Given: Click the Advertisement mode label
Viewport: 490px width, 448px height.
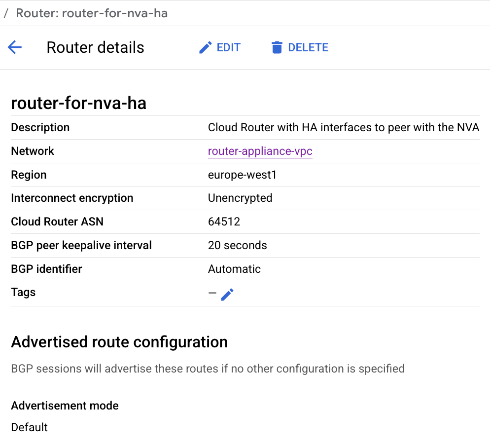Looking at the screenshot, I should (65, 406).
